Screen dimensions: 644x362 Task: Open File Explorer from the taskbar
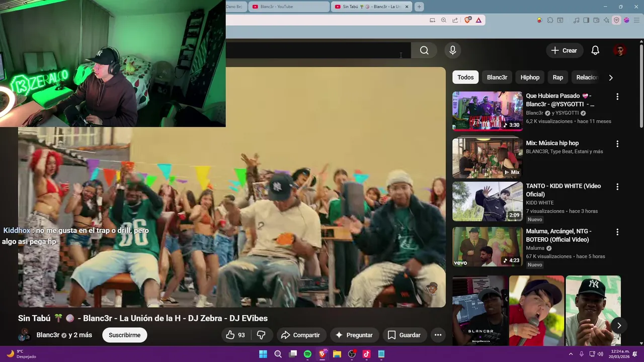tap(337, 354)
